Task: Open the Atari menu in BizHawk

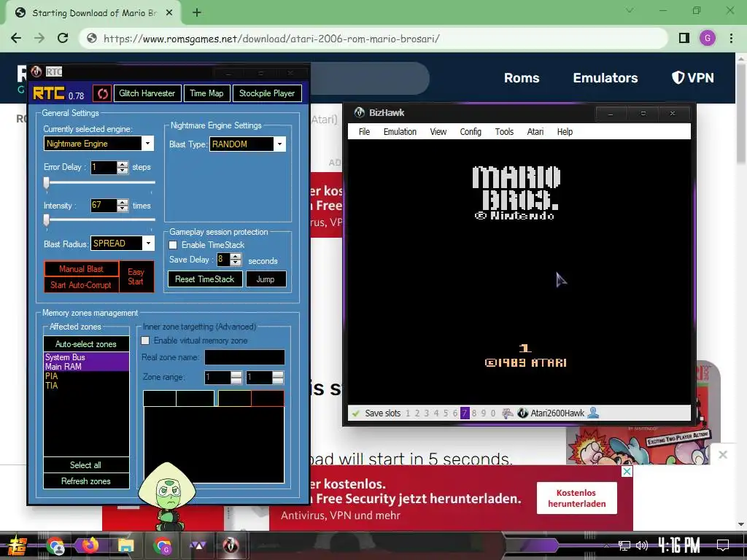Action: coord(535,132)
